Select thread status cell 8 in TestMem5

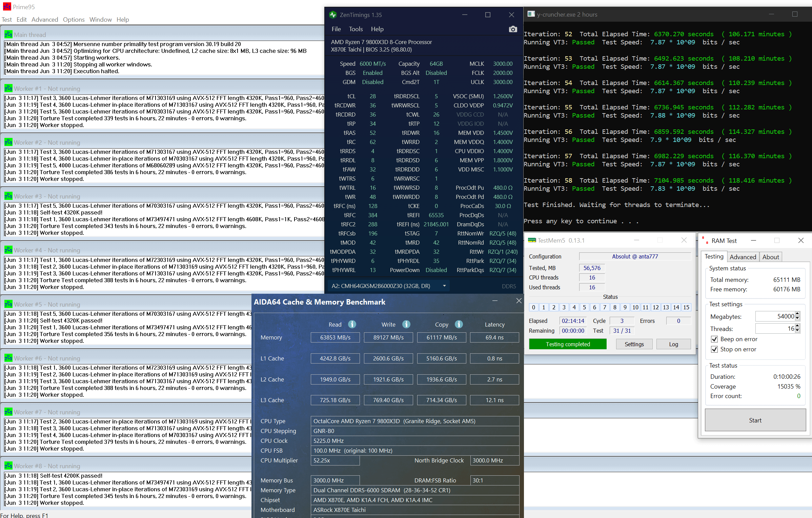(615, 307)
